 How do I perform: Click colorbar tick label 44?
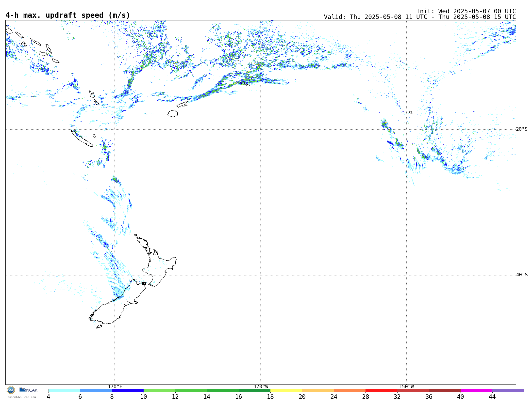492,397
